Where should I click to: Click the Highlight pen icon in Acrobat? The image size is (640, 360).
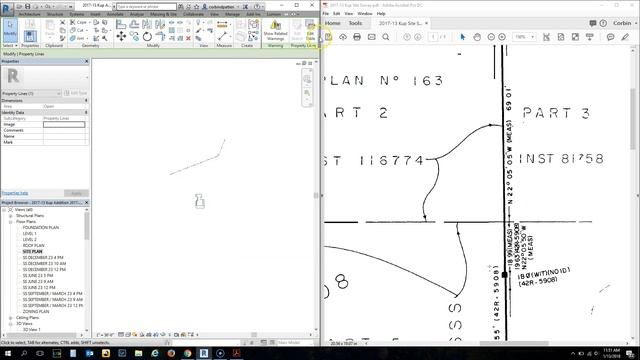pos(625,37)
